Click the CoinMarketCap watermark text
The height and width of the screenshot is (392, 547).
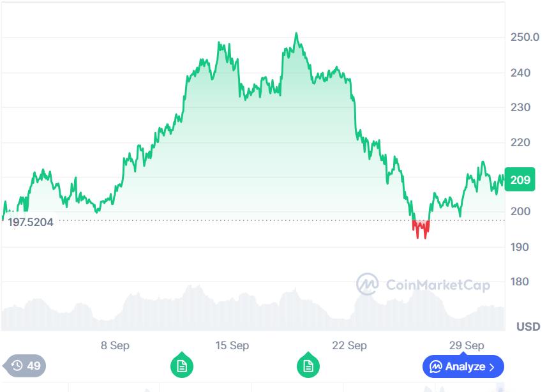click(438, 284)
